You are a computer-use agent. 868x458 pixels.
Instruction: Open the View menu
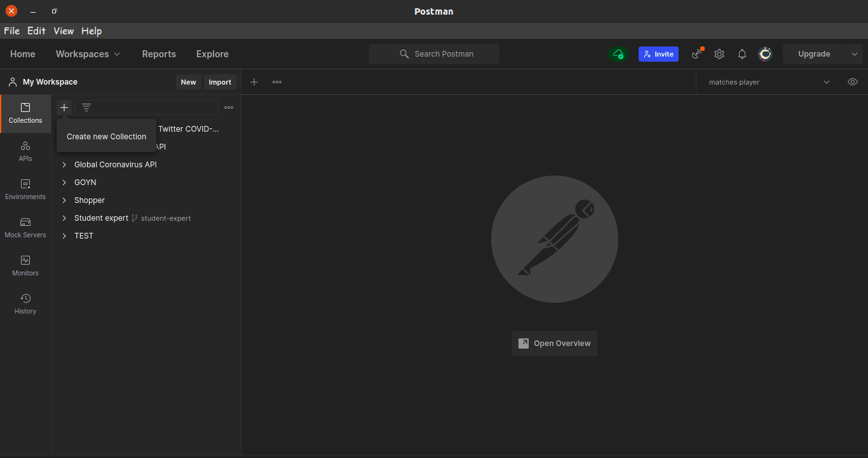coord(64,31)
